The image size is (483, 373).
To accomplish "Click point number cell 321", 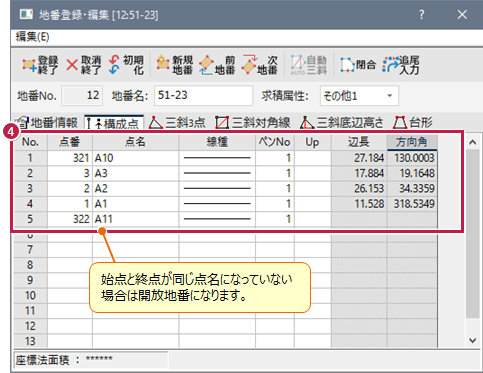I will (70, 158).
